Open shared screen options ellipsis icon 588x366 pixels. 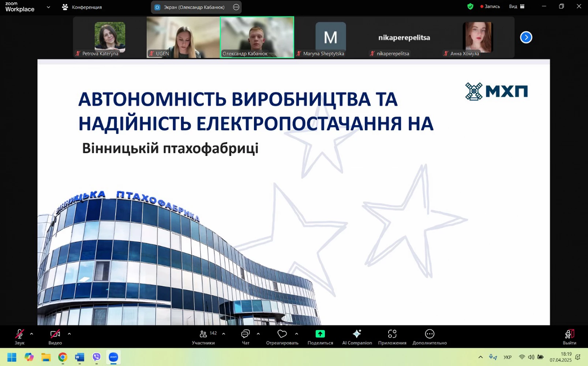[x=236, y=7]
